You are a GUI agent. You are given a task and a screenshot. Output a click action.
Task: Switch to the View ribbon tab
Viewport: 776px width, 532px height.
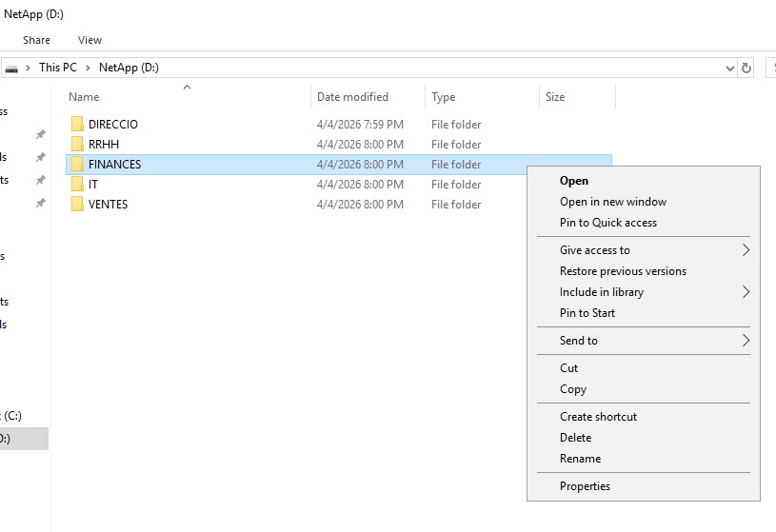90,40
